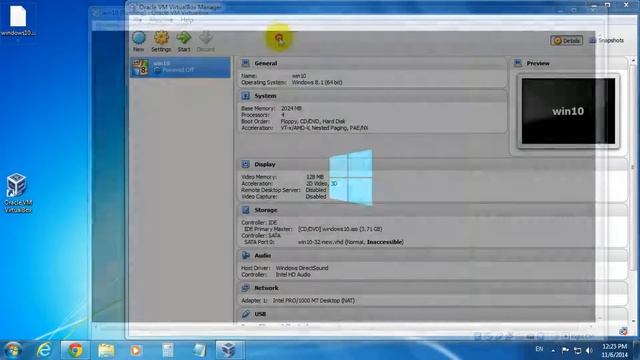Click the Network adapter icon
This screenshot has width=640, height=360.
coord(245,288)
